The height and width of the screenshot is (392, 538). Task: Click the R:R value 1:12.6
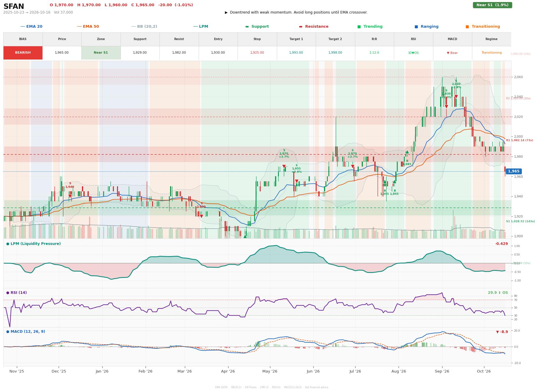374,53
